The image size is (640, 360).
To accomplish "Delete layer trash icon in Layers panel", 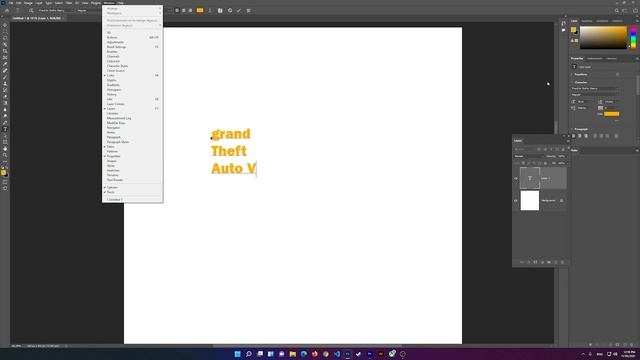I will [563, 262].
